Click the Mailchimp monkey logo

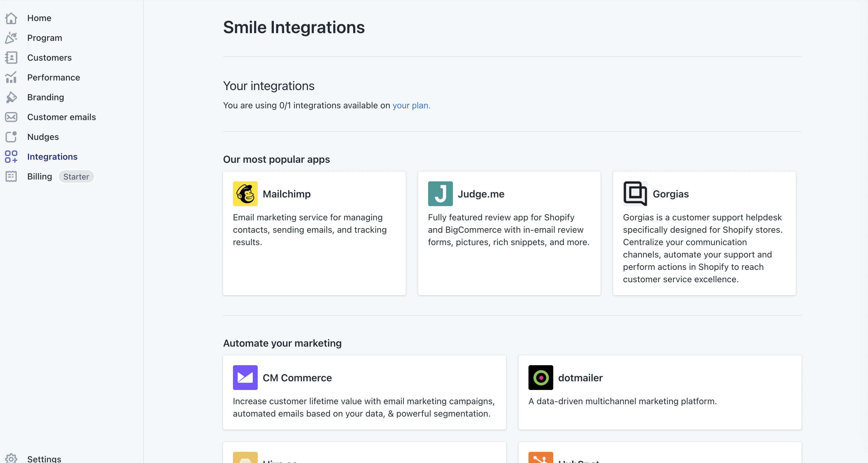245,194
